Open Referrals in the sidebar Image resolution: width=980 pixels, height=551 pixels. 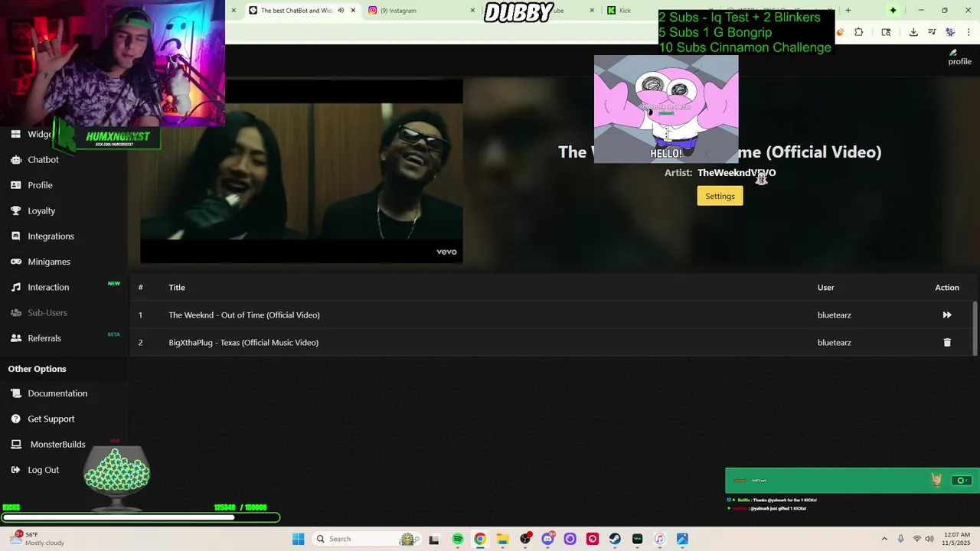pos(44,338)
